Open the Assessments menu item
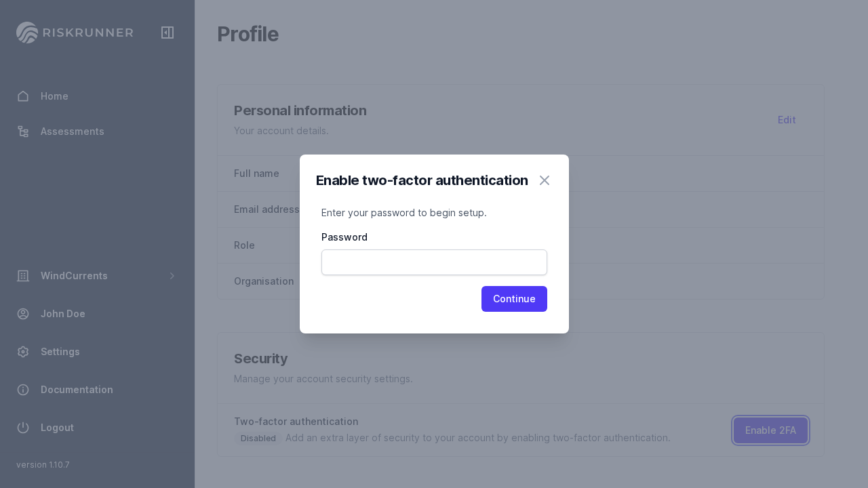The image size is (868, 488). [x=73, y=131]
